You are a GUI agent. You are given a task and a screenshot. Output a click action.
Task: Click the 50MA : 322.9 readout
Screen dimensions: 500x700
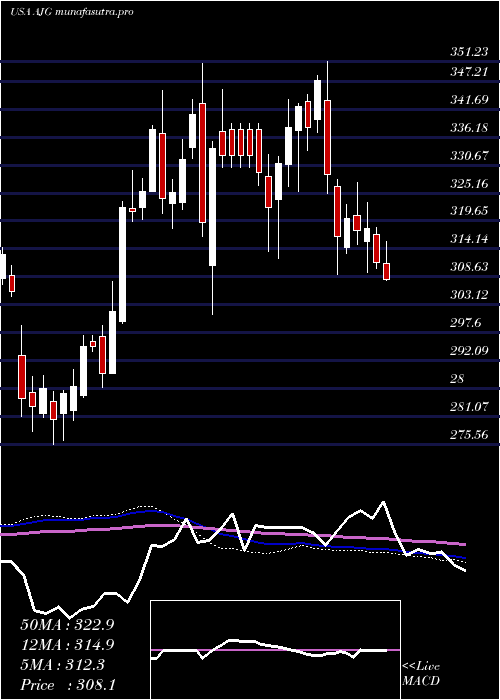(67, 625)
